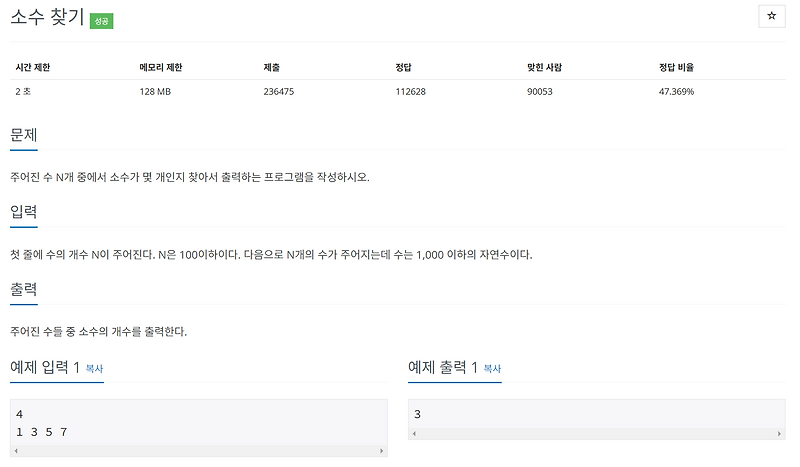
Task: Click the example output value 3
Action: 417,414
